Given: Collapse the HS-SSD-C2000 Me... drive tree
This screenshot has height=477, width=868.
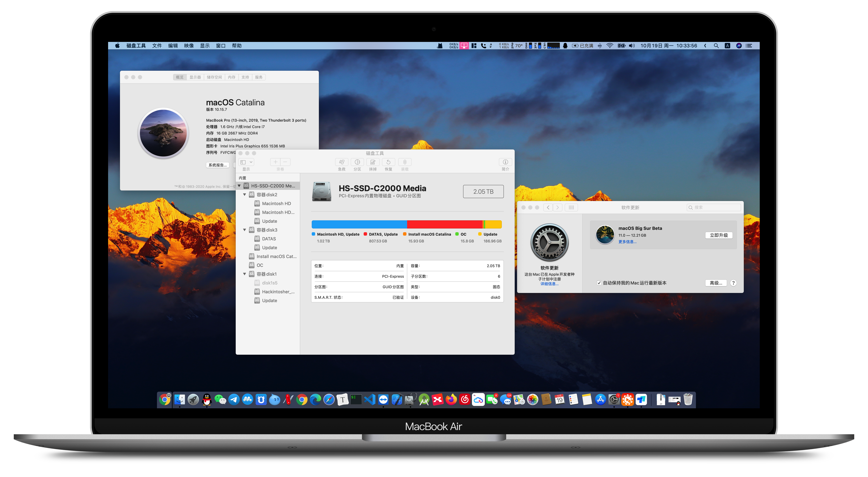Looking at the screenshot, I should (239, 186).
